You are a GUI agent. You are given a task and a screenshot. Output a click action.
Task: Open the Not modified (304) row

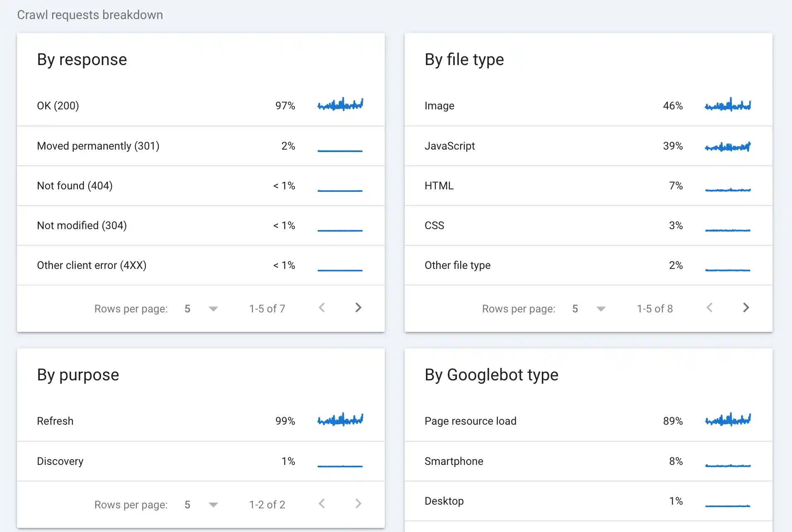[x=201, y=225]
